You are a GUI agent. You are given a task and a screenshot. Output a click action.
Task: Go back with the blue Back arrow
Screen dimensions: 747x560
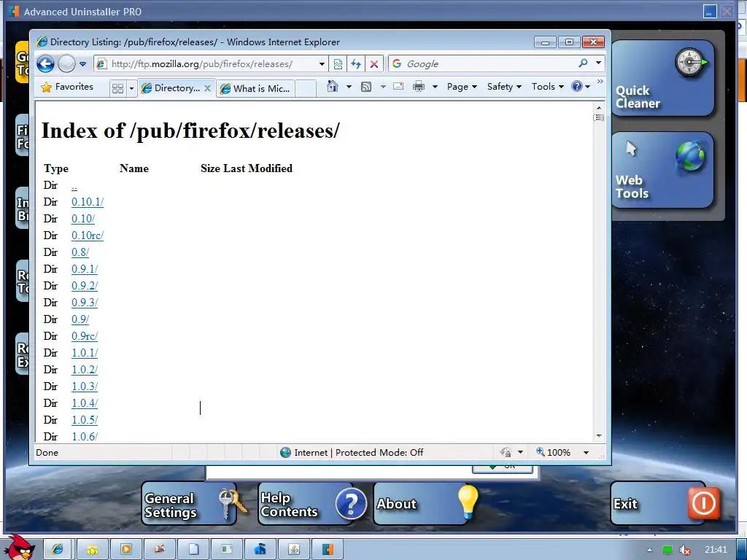pyautogui.click(x=46, y=63)
